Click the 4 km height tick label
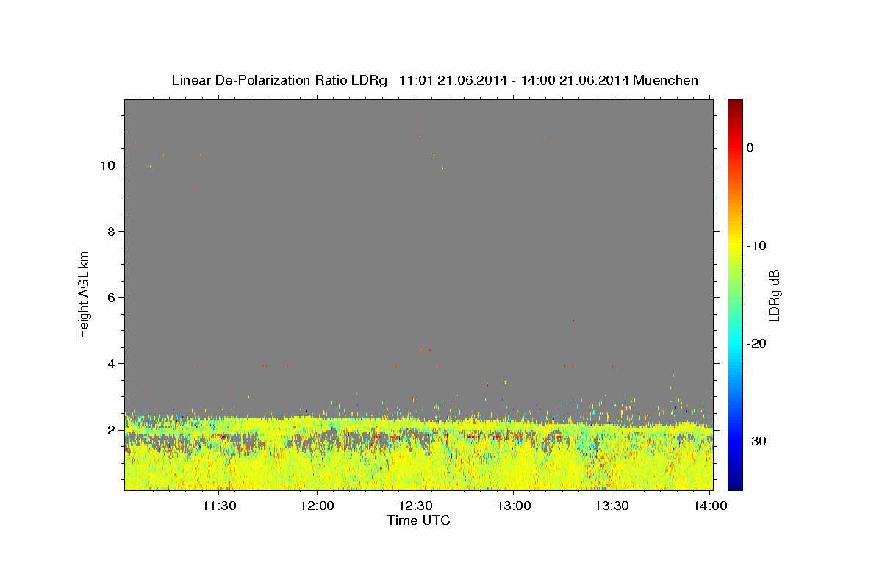This screenshot has width=882, height=588. pos(112,364)
